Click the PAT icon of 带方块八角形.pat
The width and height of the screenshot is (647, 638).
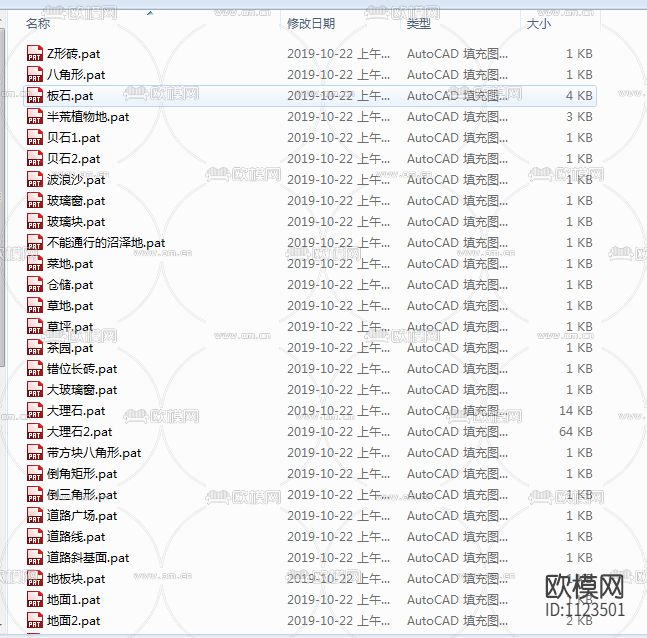click(35, 453)
